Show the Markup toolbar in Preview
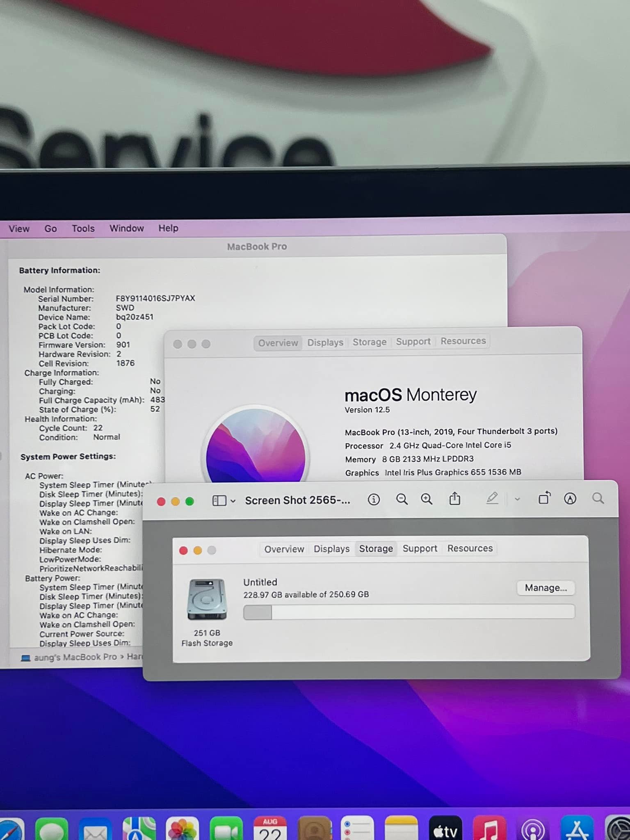The width and height of the screenshot is (630, 840). 570,499
